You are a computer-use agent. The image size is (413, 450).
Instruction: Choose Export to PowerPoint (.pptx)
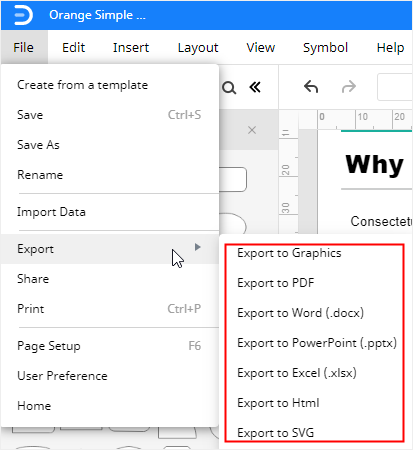click(317, 343)
